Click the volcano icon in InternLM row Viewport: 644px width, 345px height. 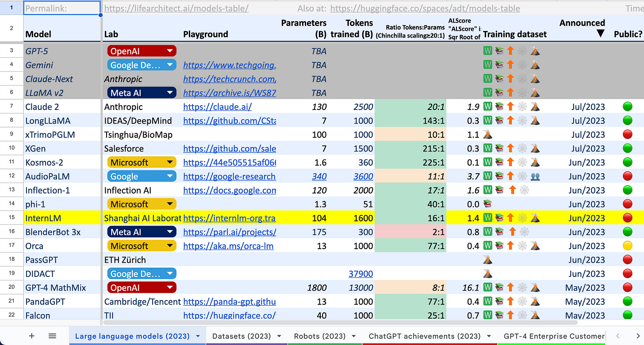tap(535, 218)
